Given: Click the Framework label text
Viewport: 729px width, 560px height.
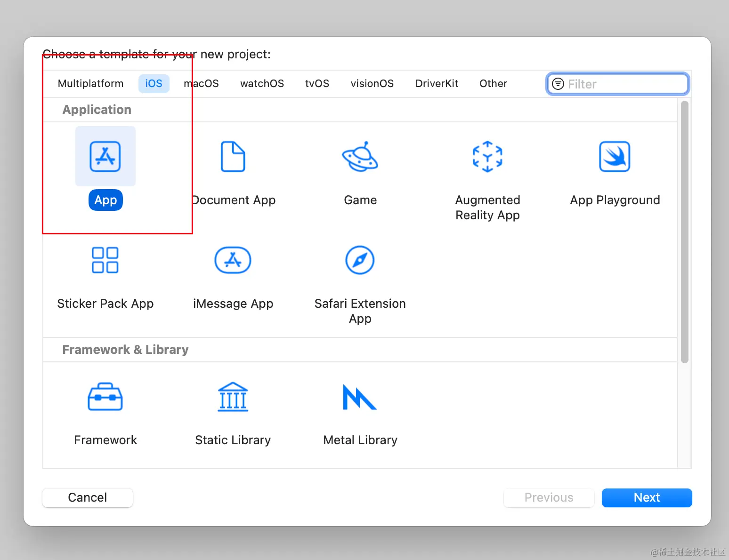Looking at the screenshot, I should (105, 440).
